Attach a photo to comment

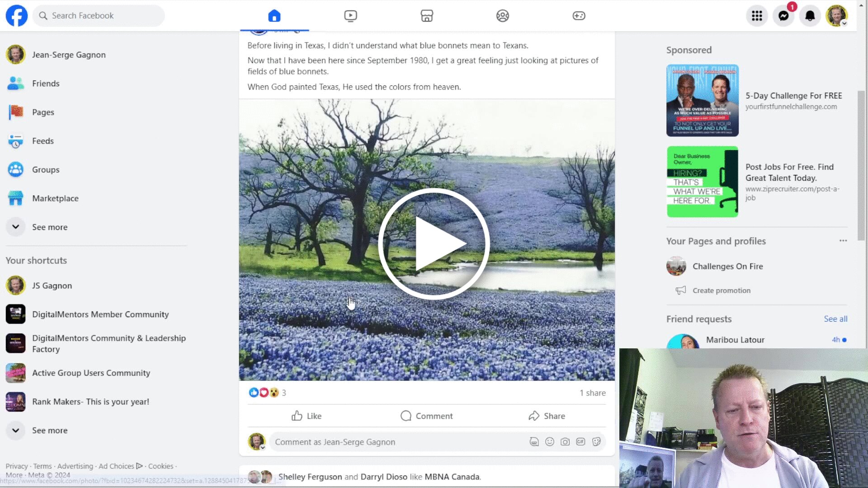(565, 442)
